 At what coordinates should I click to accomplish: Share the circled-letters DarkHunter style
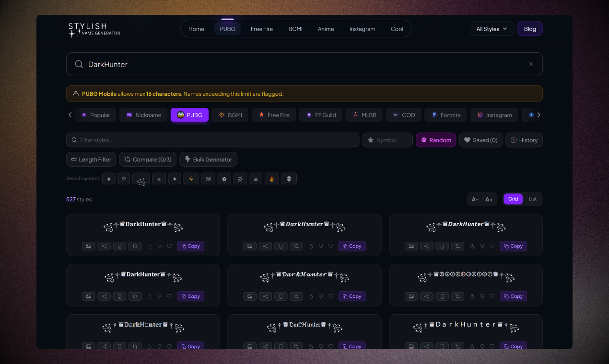tap(427, 296)
